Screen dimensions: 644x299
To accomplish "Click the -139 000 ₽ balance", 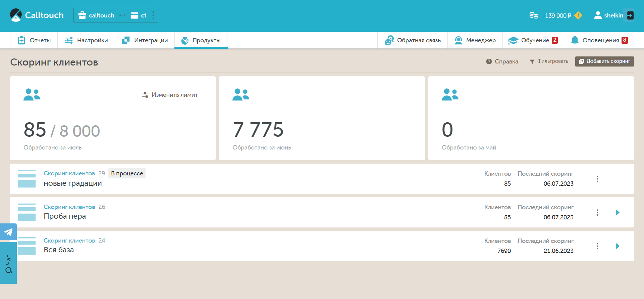I will click(557, 16).
